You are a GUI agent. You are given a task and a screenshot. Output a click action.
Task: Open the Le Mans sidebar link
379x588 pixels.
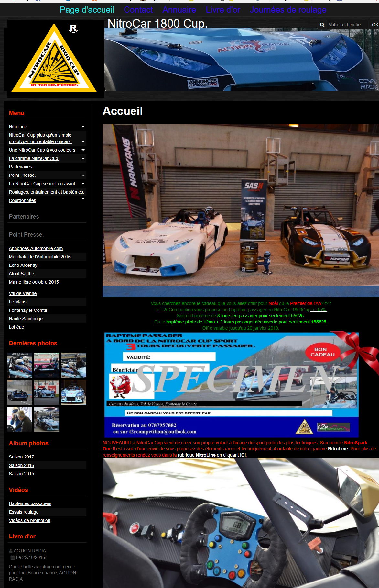pos(17,302)
